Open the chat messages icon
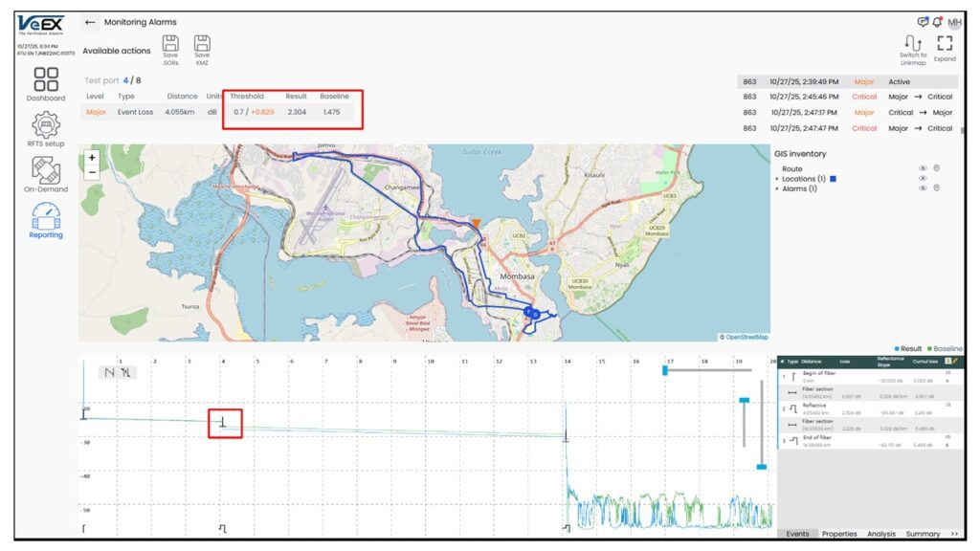This screenshot has width=980, height=551. tap(923, 22)
